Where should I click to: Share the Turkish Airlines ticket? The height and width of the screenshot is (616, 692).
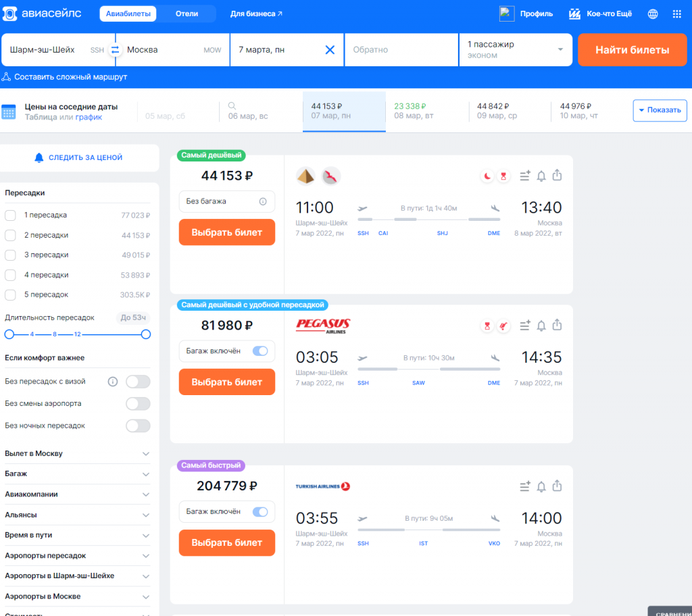tap(557, 486)
